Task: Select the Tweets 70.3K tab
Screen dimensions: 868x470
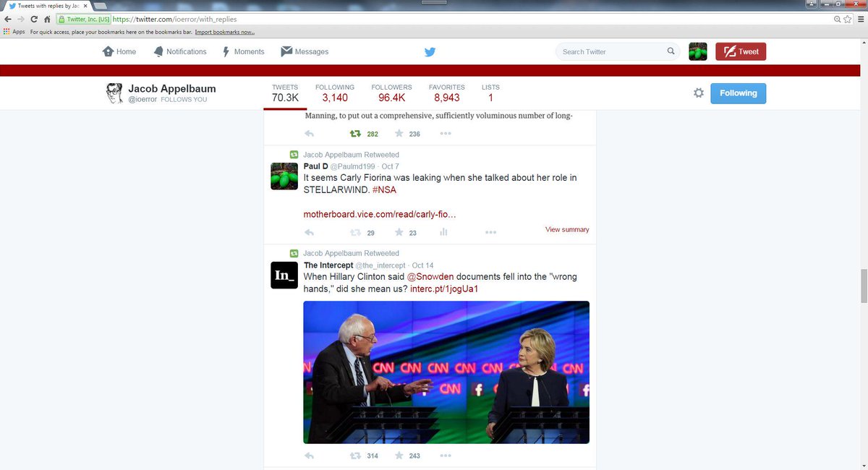Action: [x=285, y=93]
